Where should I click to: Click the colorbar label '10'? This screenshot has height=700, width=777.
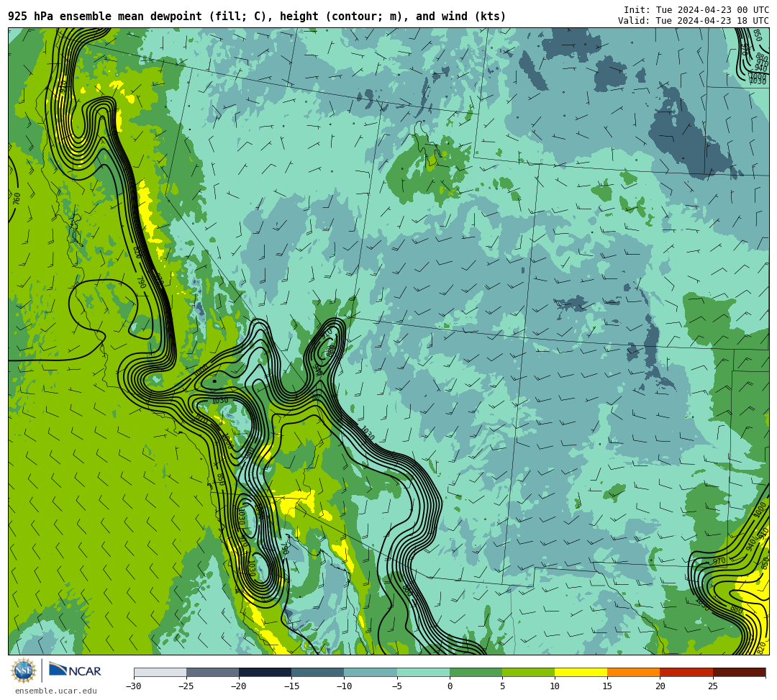coord(555,686)
